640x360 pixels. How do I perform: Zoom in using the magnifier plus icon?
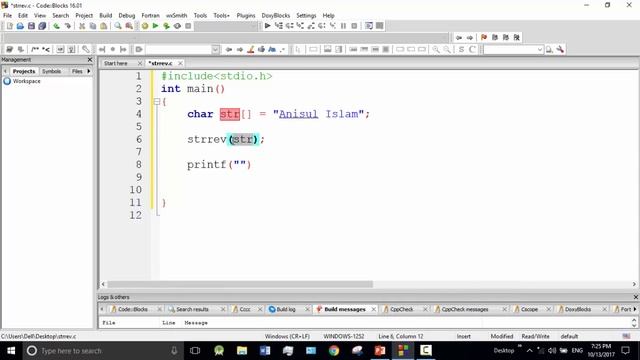click(436, 49)
